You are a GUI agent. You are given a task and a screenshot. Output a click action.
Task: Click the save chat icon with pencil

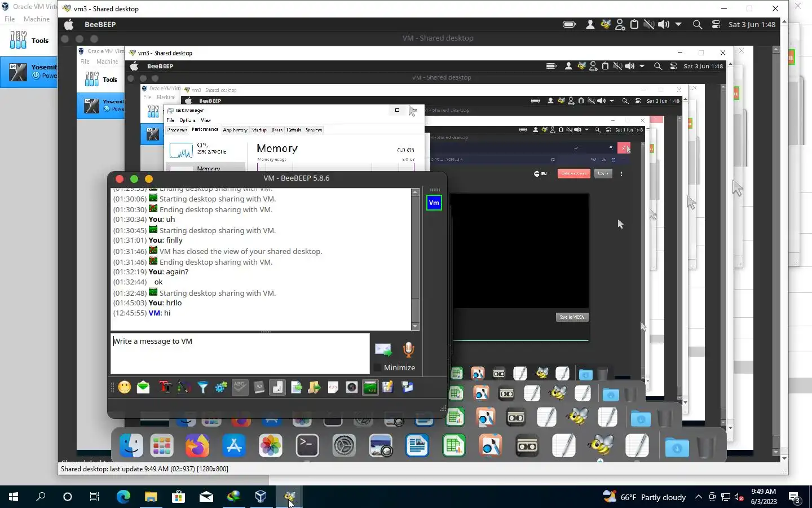(x=388, y=387)
